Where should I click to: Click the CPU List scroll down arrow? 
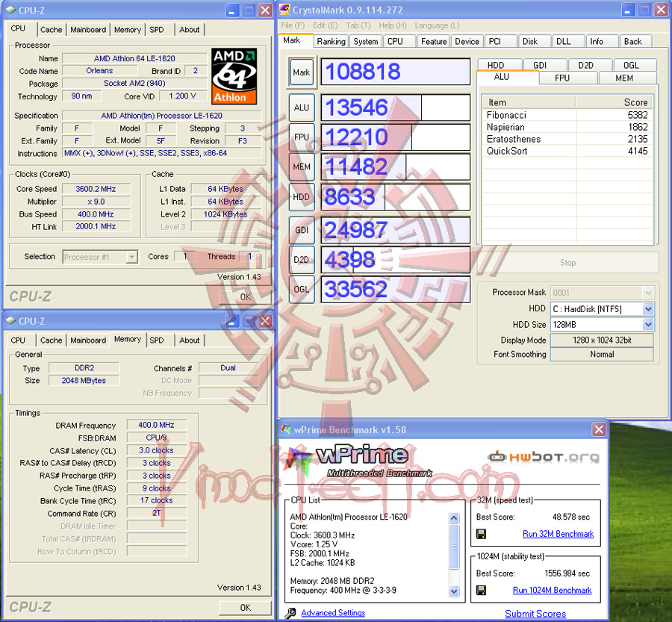click(x=454, y=591)
